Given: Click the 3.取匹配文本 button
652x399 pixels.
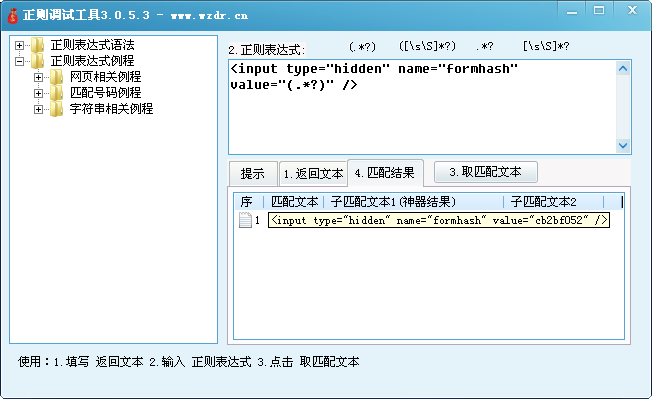Looking at the screenshot, I should point(486,172).
